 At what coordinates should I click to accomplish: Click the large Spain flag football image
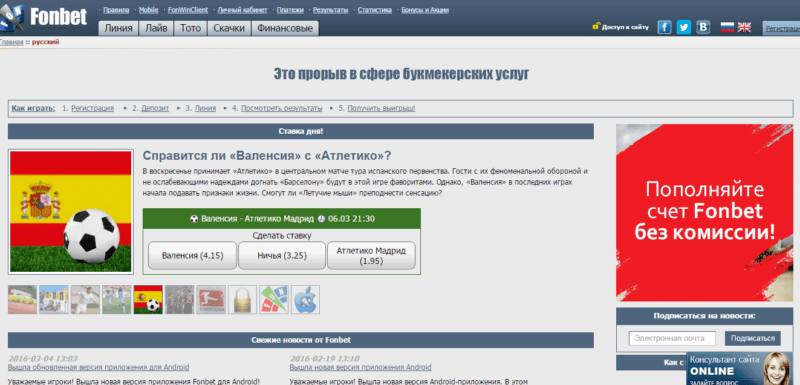click(71, 212)
